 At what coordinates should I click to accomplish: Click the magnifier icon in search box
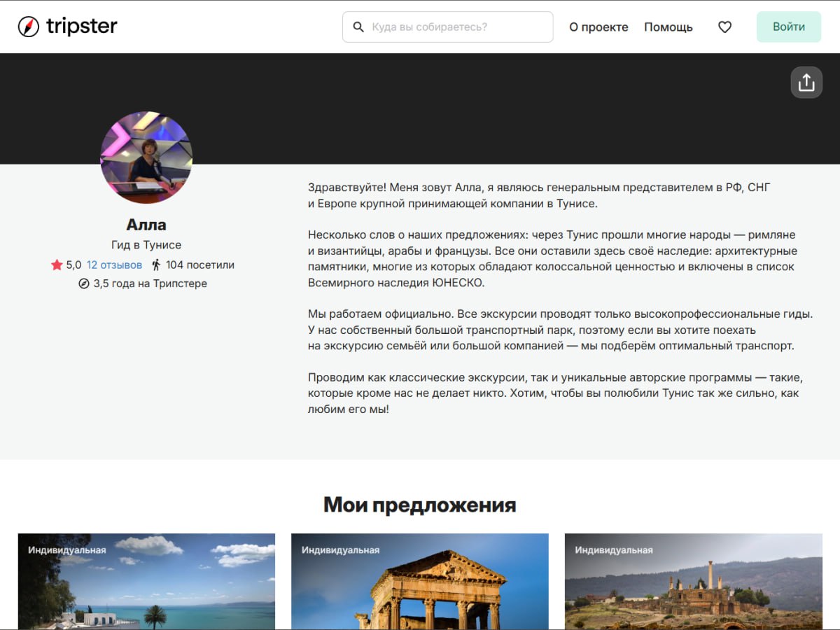(x=358, y=27)
